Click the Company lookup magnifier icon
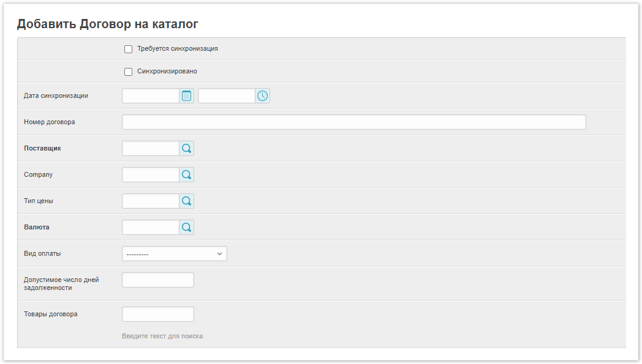This screenshot has height=364, width=642. coord(187,175)
